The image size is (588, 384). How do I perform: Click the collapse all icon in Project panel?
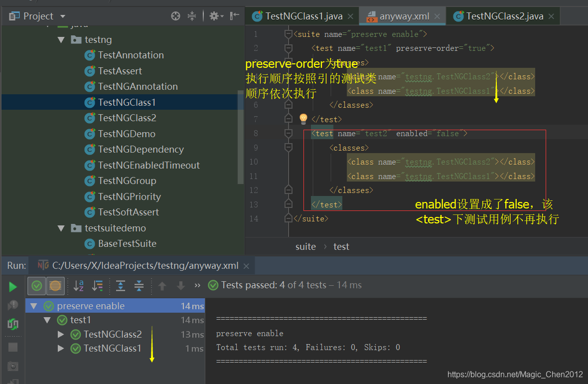tap(192, 16)
